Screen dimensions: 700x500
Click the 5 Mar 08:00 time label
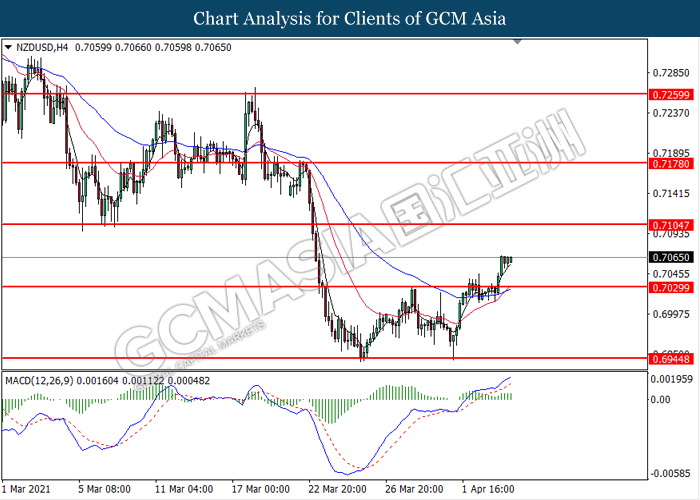pyautogui.click(x=104, y=489)
